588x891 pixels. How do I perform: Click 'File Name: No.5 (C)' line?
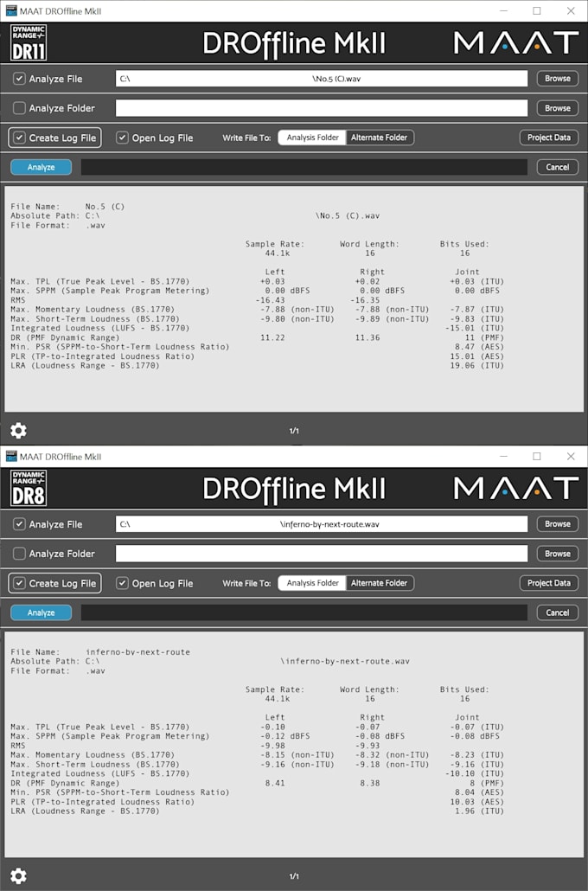pyautogui.click(x=67, y=206)
